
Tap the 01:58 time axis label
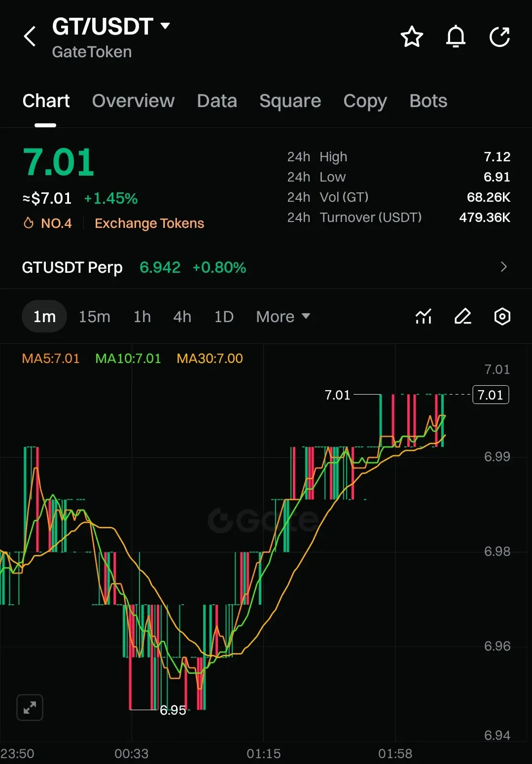coord(395,754)
